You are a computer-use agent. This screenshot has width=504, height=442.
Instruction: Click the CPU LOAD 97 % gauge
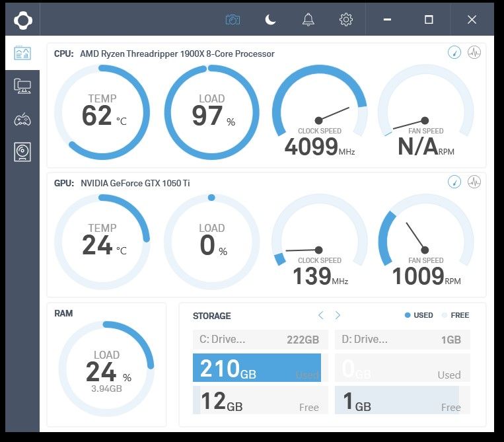211,112
